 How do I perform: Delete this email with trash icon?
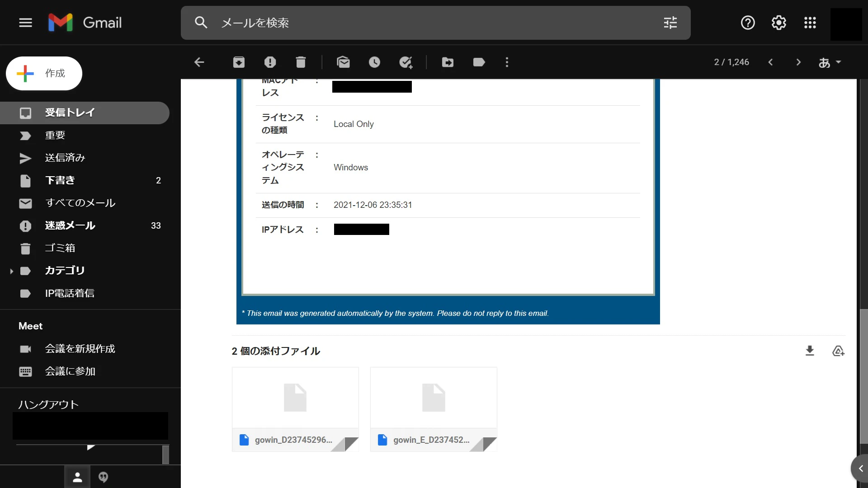point(301,62)
